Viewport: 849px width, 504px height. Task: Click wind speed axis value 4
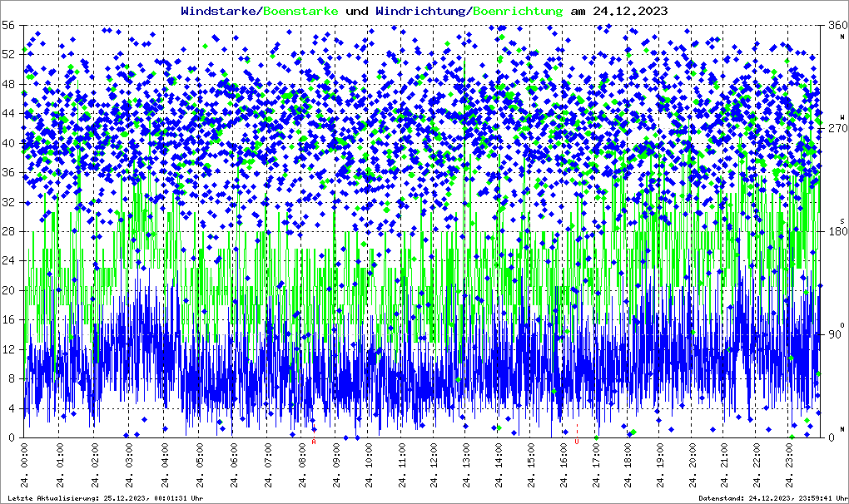(11, 408)
